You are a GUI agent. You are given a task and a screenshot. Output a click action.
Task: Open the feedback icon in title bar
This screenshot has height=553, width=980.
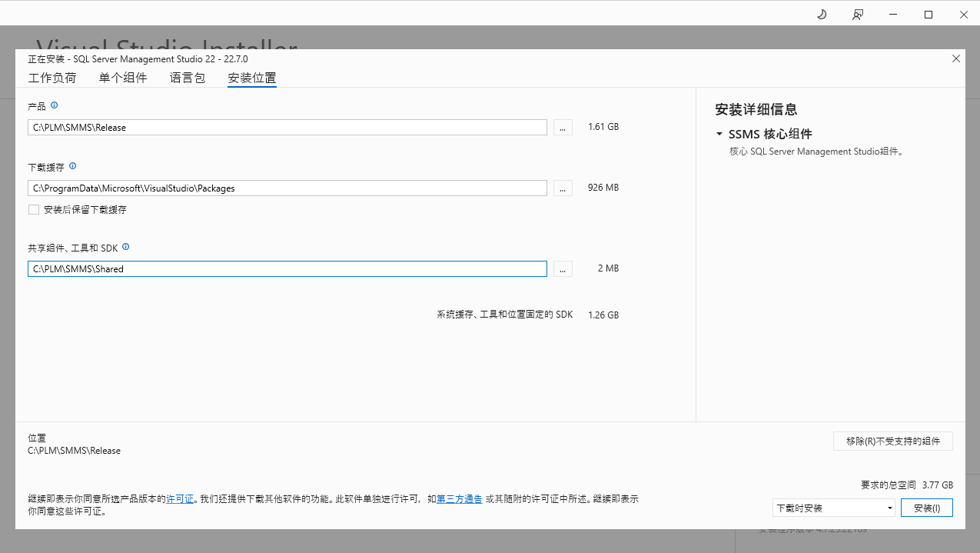(858, 15)
